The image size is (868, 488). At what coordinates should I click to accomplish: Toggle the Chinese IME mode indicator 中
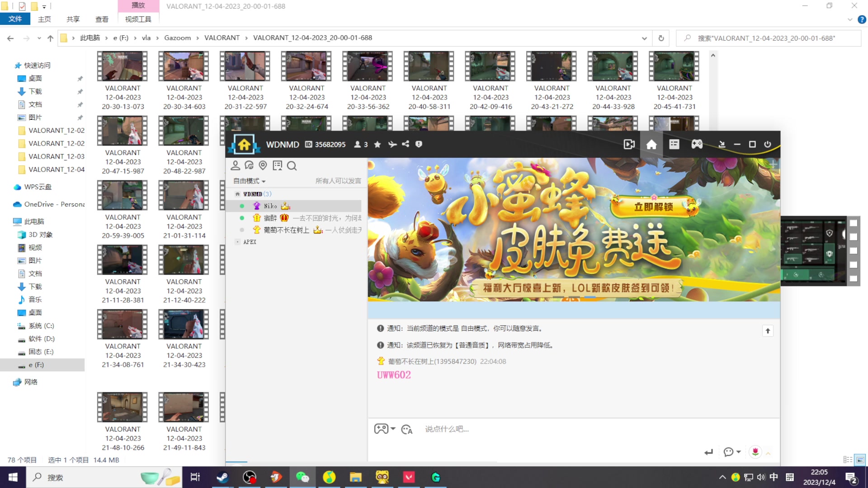(x=774, y=477)
